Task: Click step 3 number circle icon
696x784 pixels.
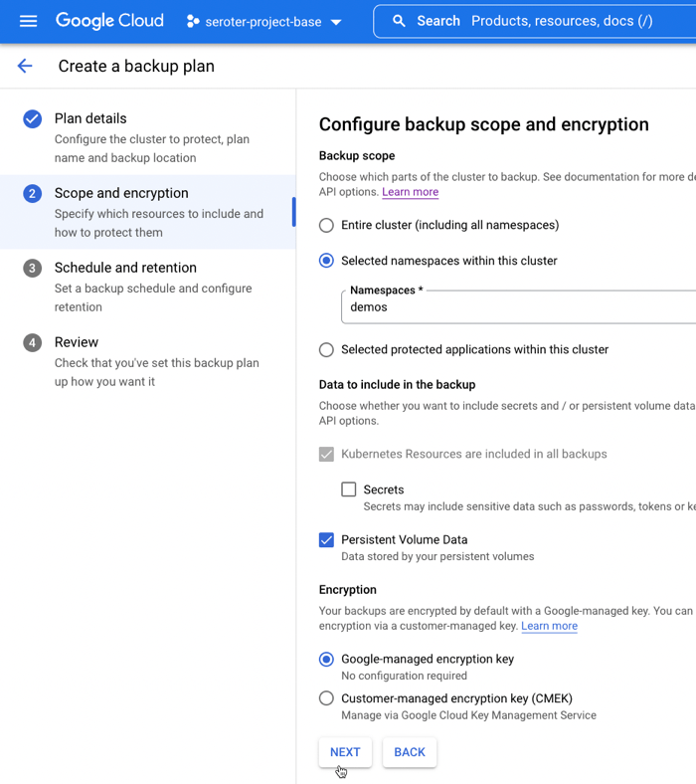Action: [33, 268]
